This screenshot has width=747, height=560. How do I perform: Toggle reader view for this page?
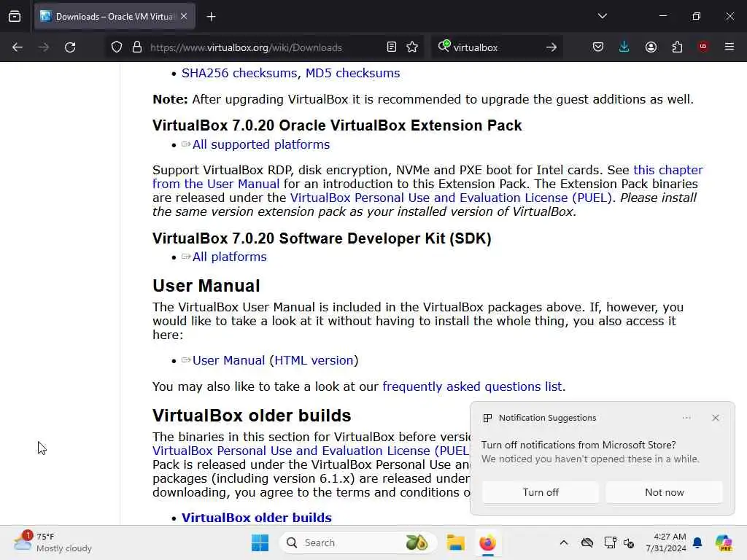tap(392, 47)
